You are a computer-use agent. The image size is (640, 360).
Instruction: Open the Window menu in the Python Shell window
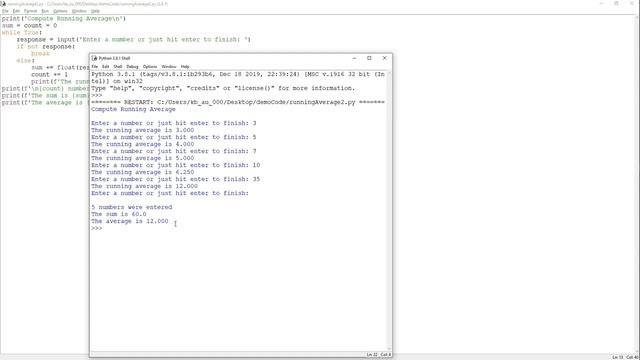click(169, 67)
